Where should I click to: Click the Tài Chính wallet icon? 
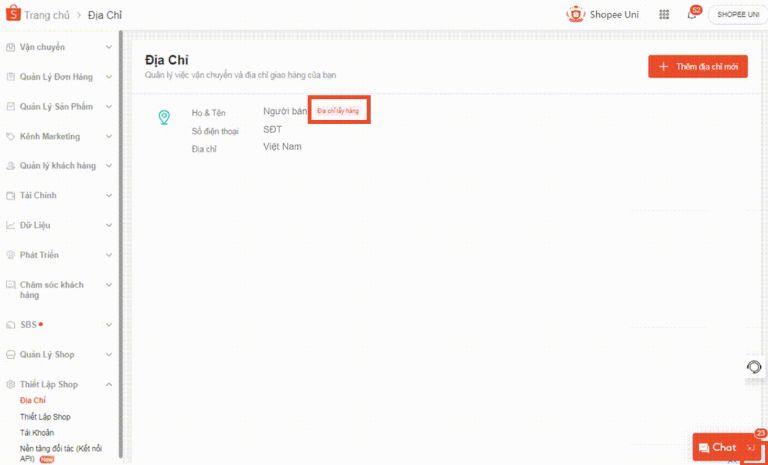[x=10, y=196]
